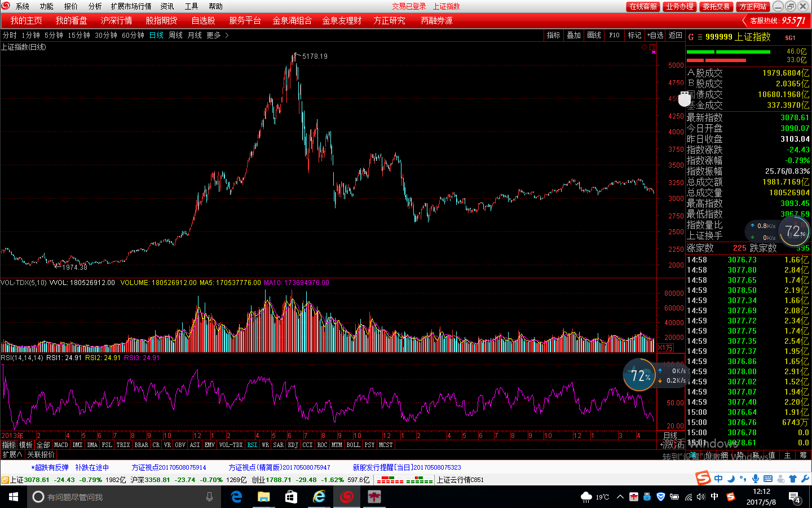Screen dimensions: 812x508
Task: Open Sogou skin shirt icon
Action: click(x=793, y=479)
